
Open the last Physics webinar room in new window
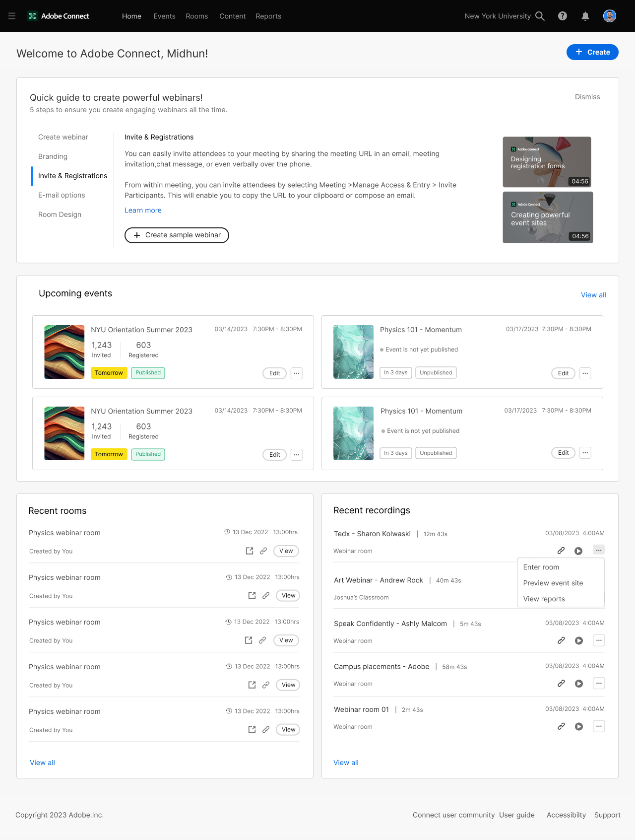[252, 729]
